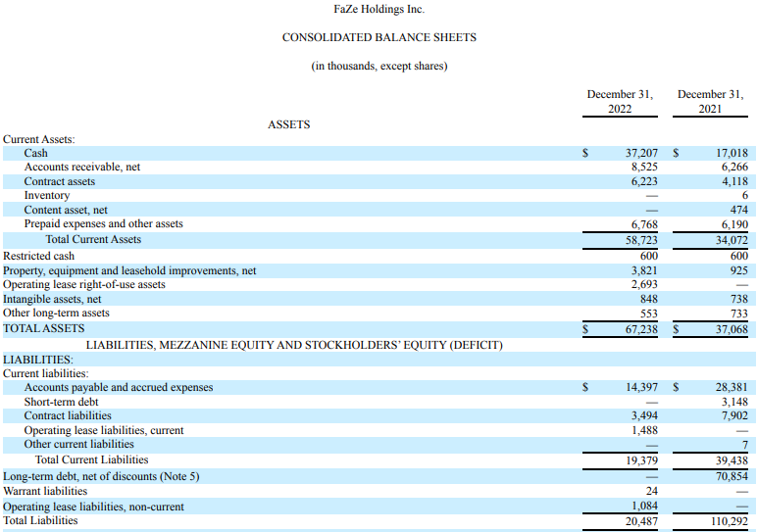Click prepaid expenses value 6,768
Viewport: 757px width, 532px height.
pyautogui.click(x=644, y=224)
